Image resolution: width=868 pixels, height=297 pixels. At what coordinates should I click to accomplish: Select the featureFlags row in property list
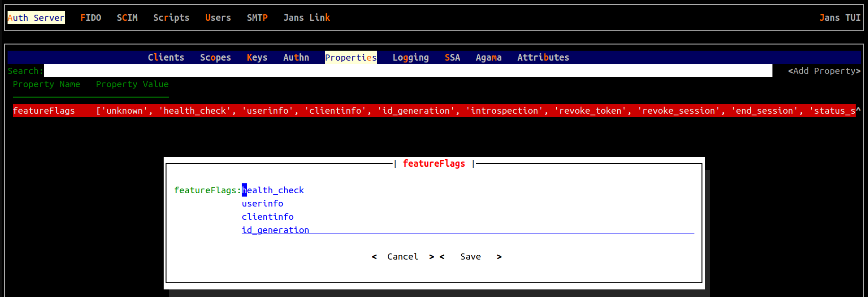click(44, 111)
